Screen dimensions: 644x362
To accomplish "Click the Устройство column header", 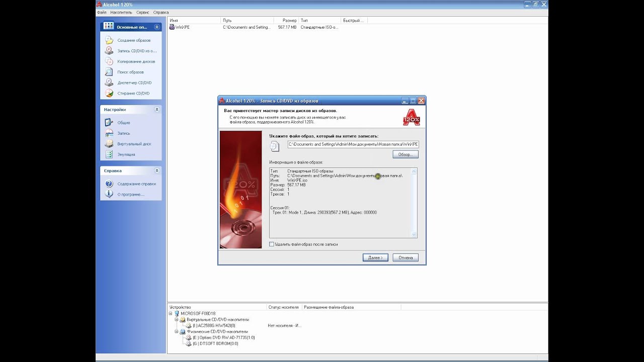I will (x=217, y=307).
